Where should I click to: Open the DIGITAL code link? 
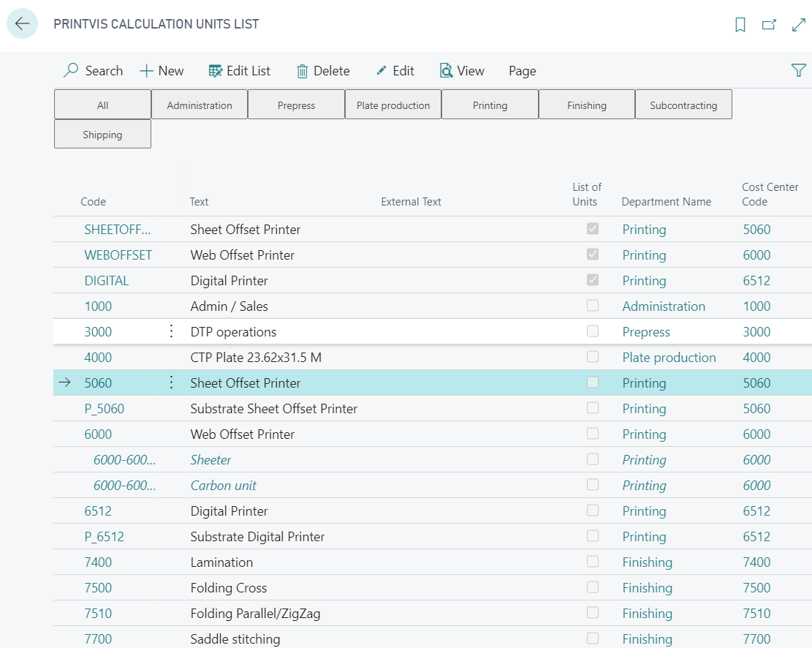pos(107,280)
